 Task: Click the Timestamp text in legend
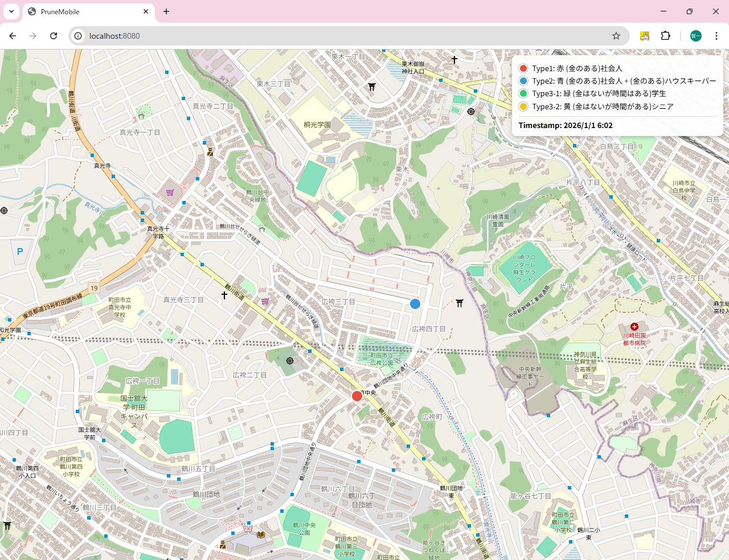click(x=566, y=125)
